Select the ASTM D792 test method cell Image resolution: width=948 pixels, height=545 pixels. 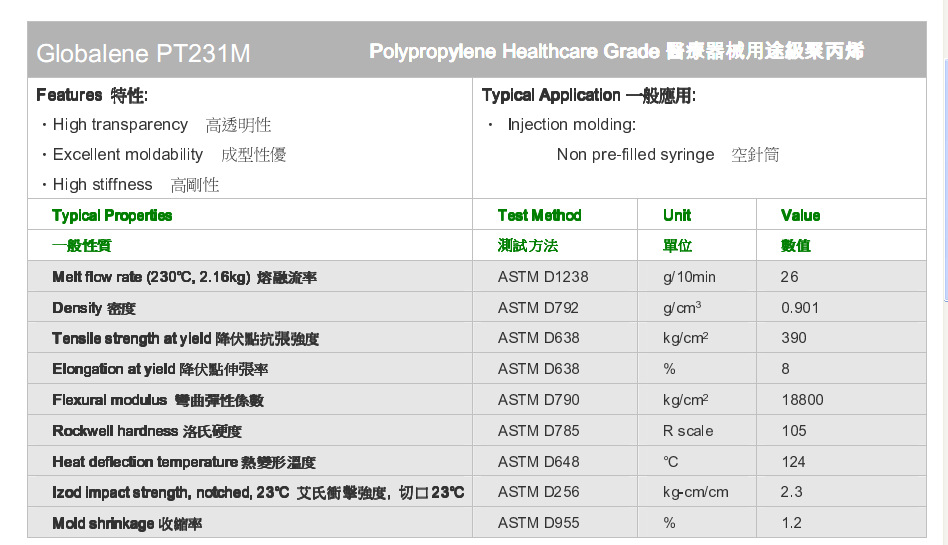pos(538,308)
